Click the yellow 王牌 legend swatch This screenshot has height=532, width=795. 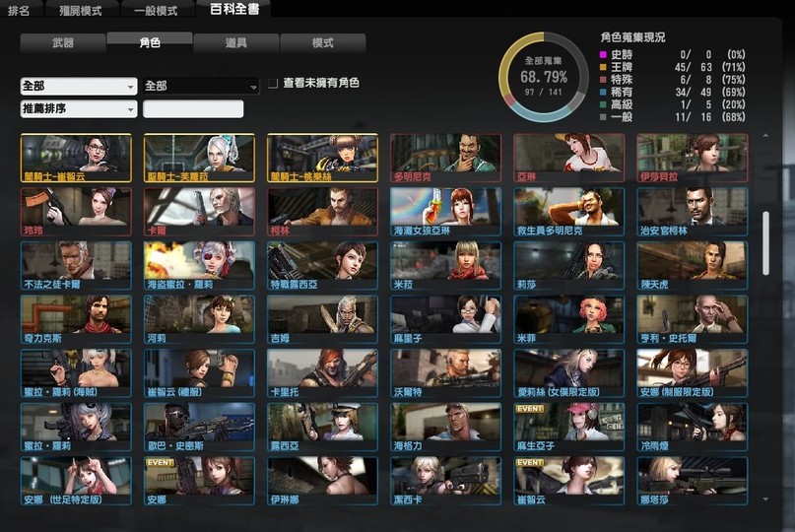[x=603, y=67]
